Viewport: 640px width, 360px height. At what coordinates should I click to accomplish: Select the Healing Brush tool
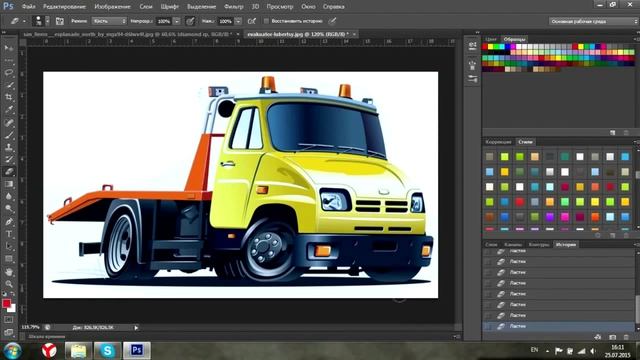(x=9, y=122)
